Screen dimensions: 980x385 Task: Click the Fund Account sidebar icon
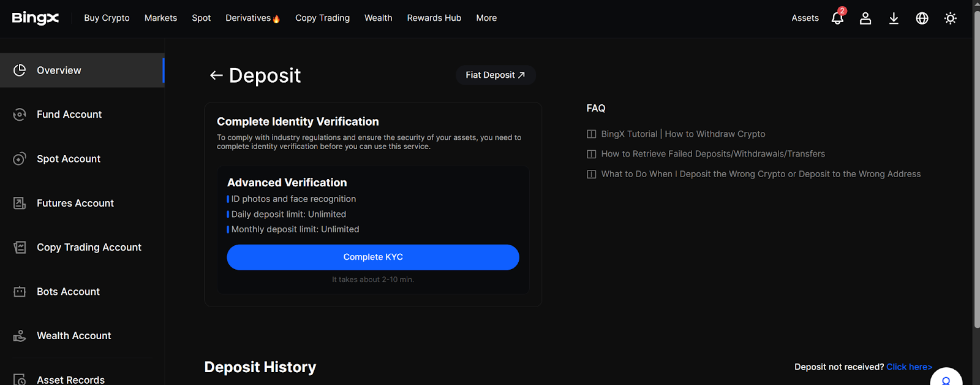[x=20, y=114]
